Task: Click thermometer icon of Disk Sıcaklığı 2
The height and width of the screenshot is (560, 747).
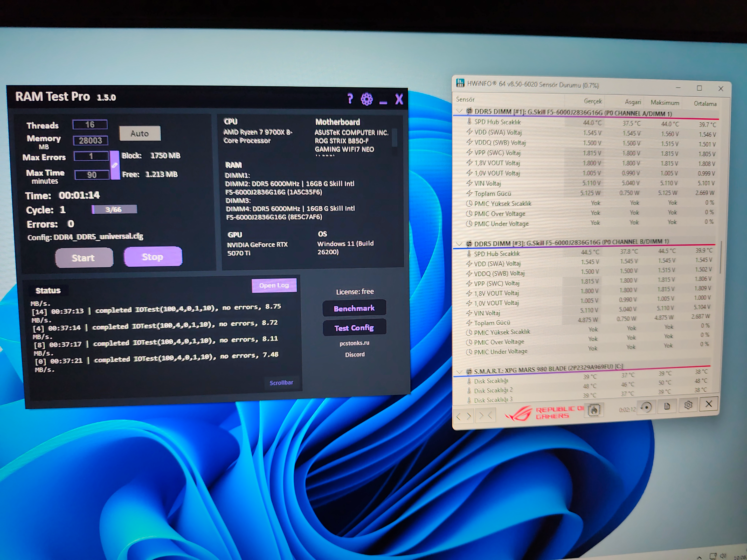Action: click(469, 390)
